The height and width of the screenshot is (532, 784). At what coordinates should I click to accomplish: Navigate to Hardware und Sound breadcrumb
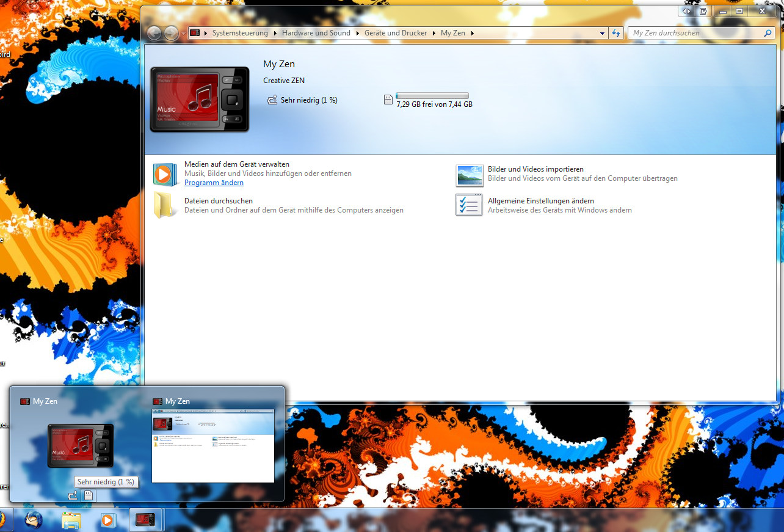coord(316,33)
